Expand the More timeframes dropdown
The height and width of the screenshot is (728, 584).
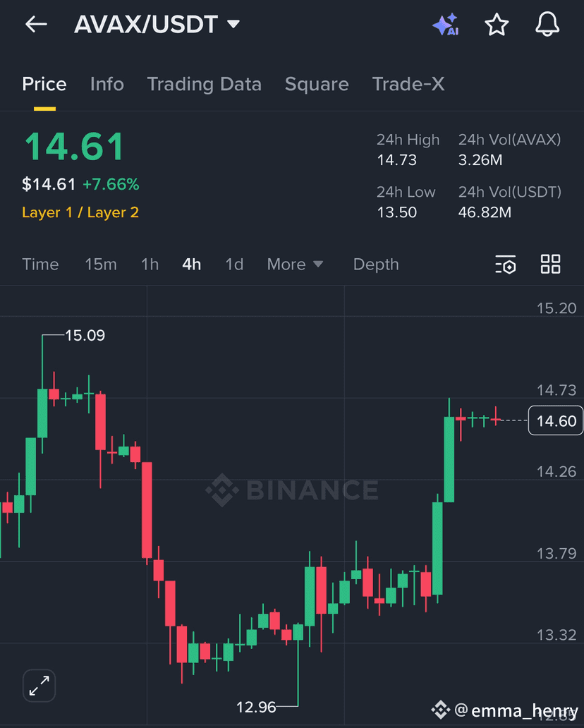point(295,264)
